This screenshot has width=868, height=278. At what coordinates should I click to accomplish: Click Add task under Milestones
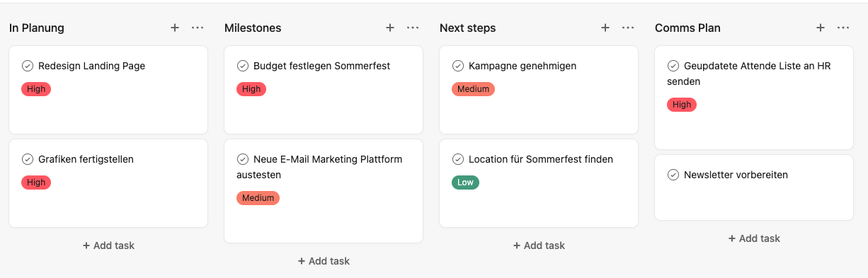click(324, 261)
